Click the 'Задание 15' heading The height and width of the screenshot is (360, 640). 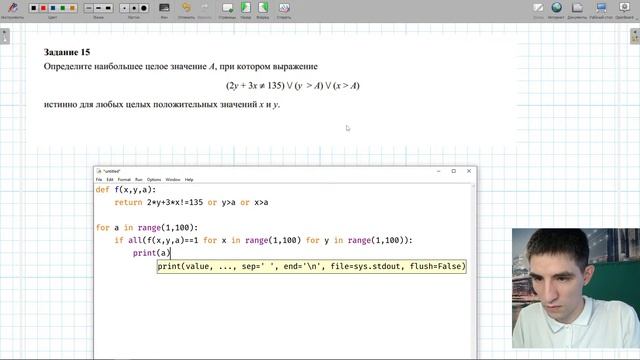click(x=67, y=52)
